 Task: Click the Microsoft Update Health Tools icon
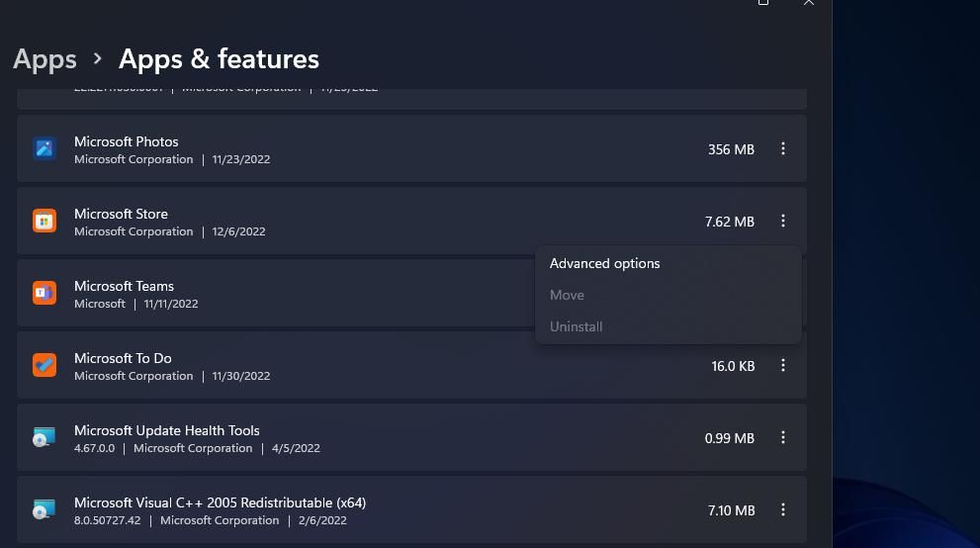pyautogui.click(x=44, y=438)
